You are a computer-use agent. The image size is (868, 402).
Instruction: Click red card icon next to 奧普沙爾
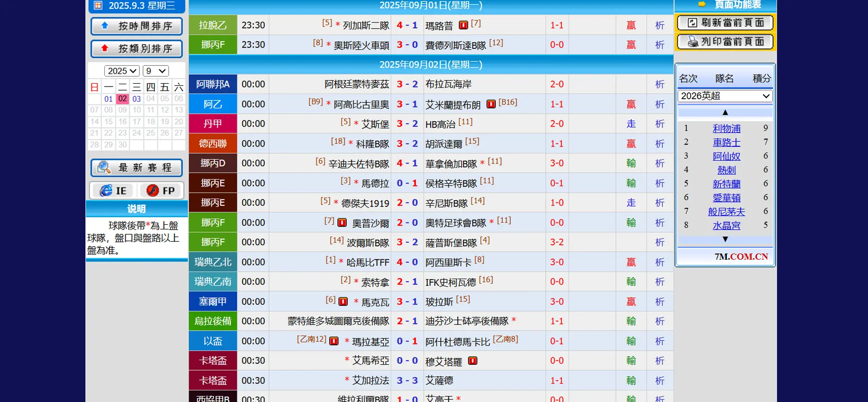[342, 223]
